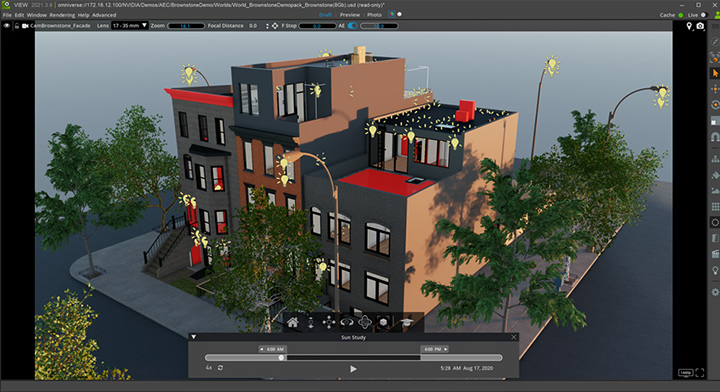Select the Move tool in sidebar
This screenshot has width=720, height=392.
pyautogui.click(x=714, y=89)
